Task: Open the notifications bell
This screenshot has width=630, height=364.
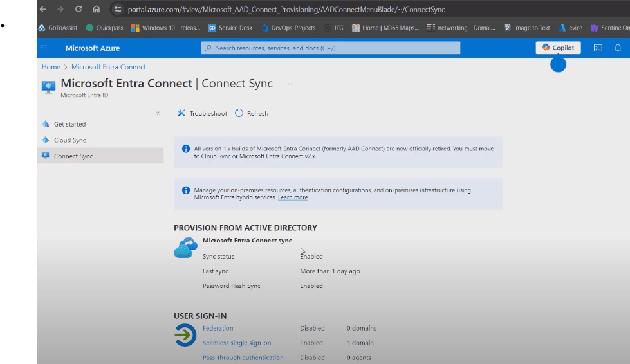Action: click(618, 48)
